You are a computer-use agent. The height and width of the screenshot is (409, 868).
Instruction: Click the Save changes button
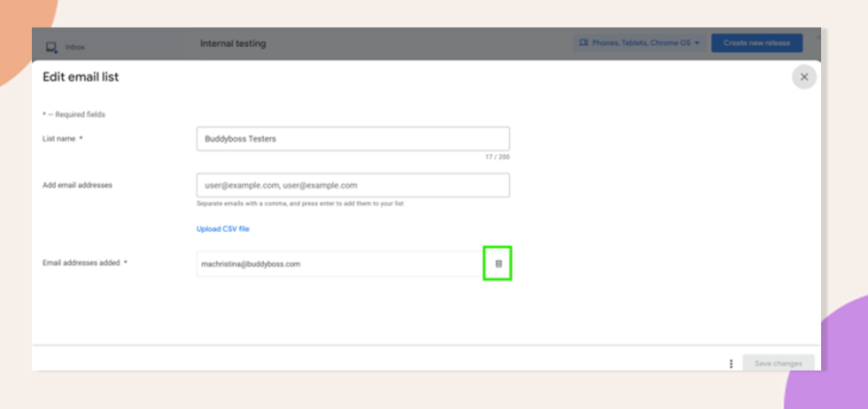pyautogui.click(x=779, y=364)
